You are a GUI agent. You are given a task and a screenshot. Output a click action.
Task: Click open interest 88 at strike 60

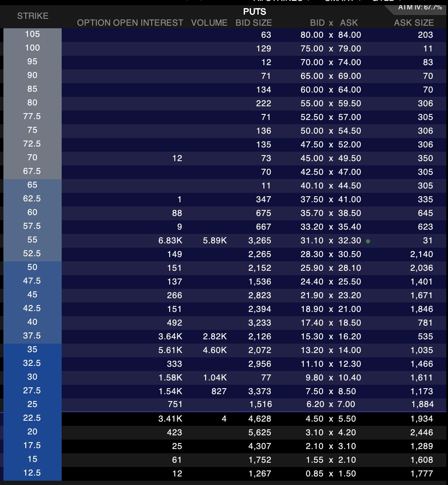click(x=177, y=213)
